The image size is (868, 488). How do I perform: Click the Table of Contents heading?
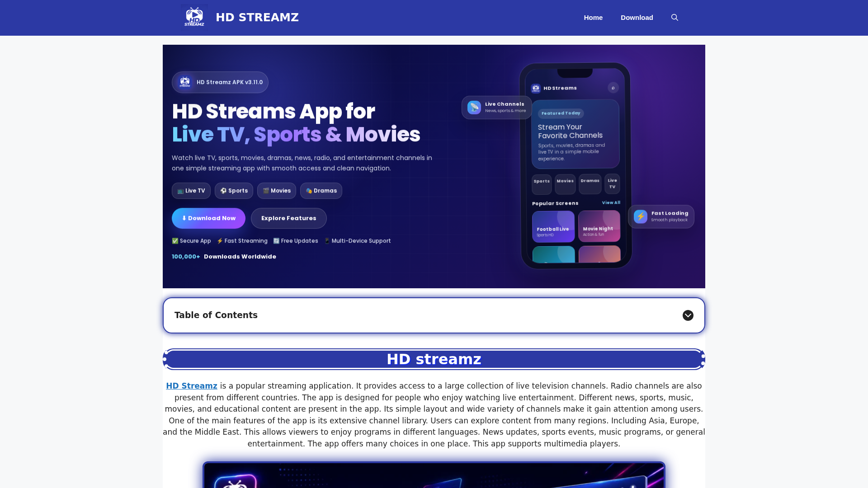(x=216, y=315)
